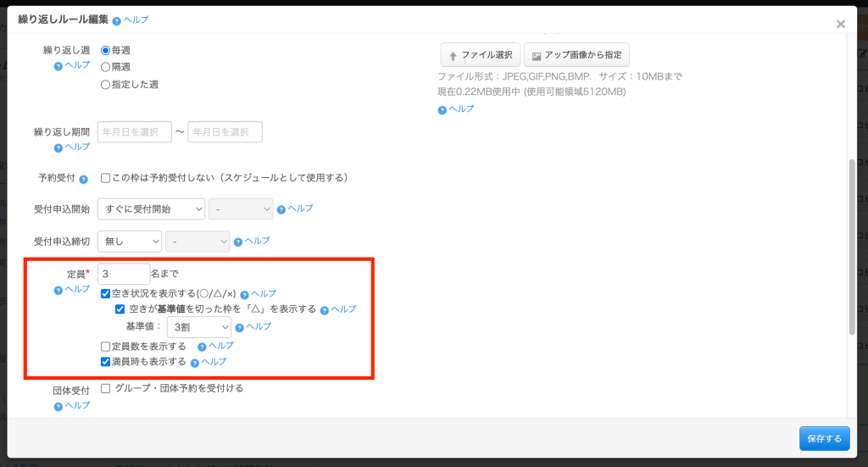The height and width of the screenshot is (467, 868).
Task: Click help icon under 繰り返し週 label
Action: [58, 65]
